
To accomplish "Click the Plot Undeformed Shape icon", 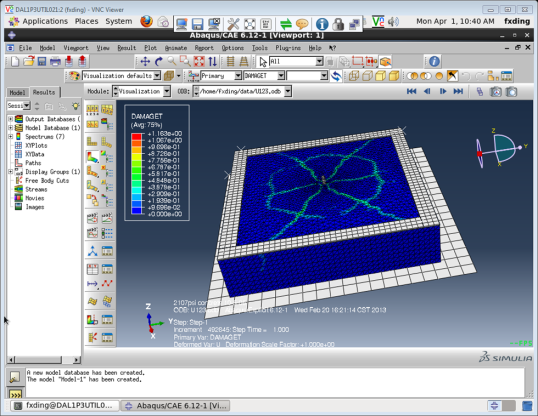I will coord(92,141).
